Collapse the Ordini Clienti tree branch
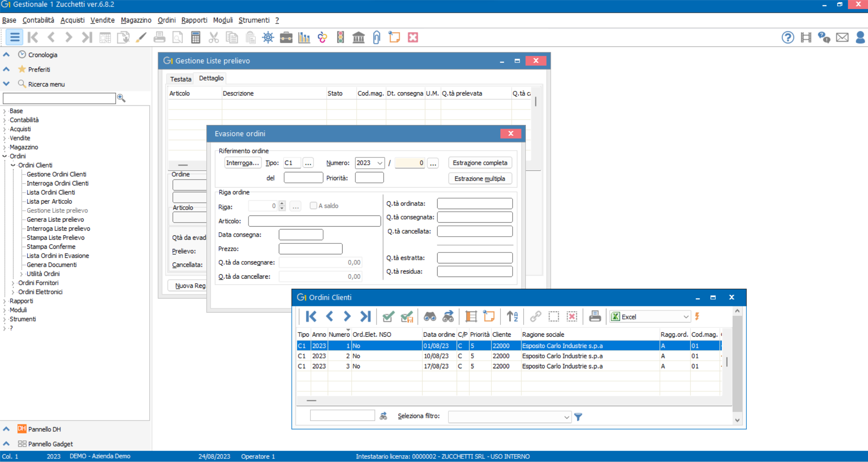 click(13, 165)
